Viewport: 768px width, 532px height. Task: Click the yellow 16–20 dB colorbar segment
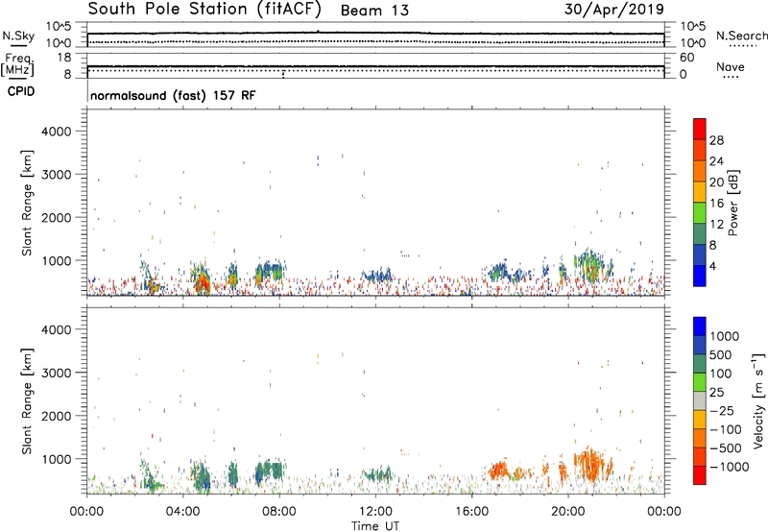(700, 192)
